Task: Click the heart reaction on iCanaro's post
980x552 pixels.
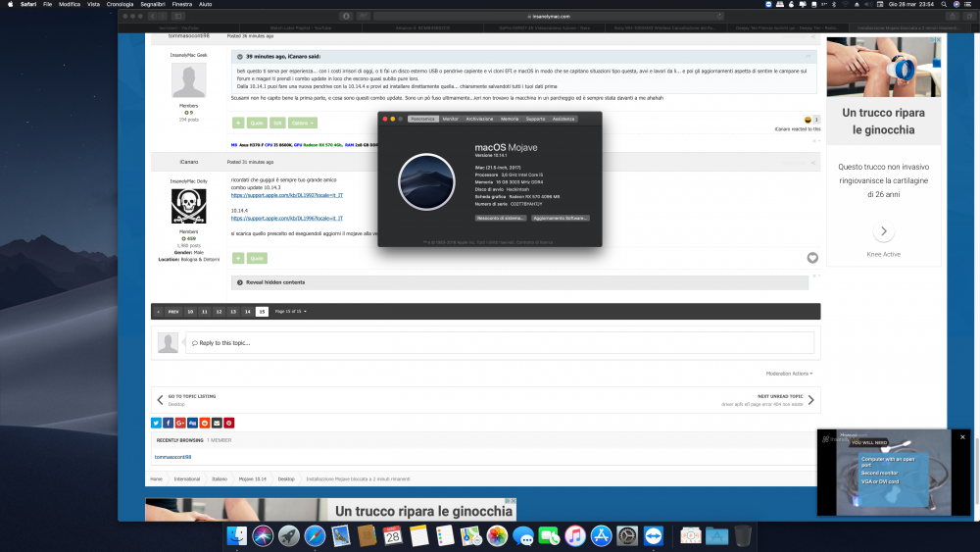Action: point(812,258)
